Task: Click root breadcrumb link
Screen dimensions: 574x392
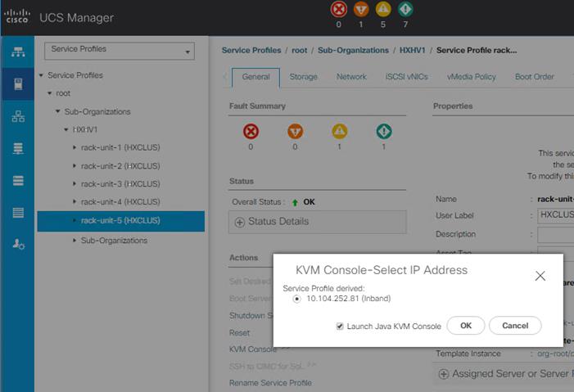Action: coord(300,51)
